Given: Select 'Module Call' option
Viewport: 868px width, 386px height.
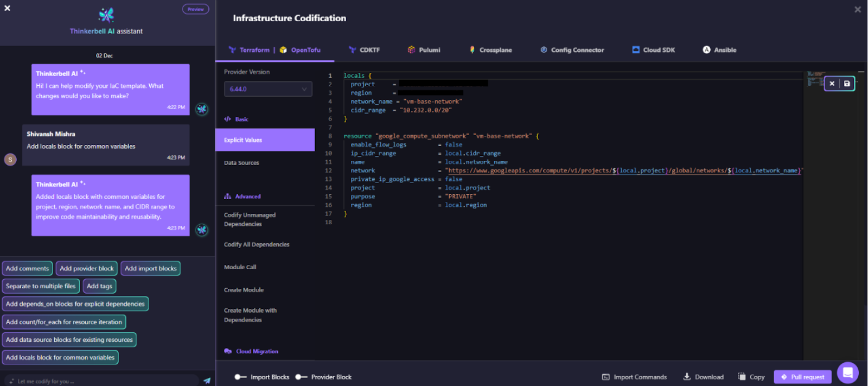Looking at the screenshot, I should tap(240, 267).
